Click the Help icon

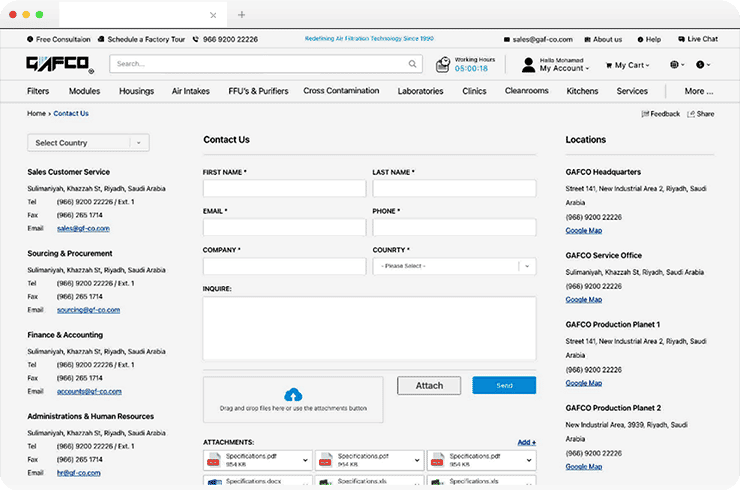[640, 39]
